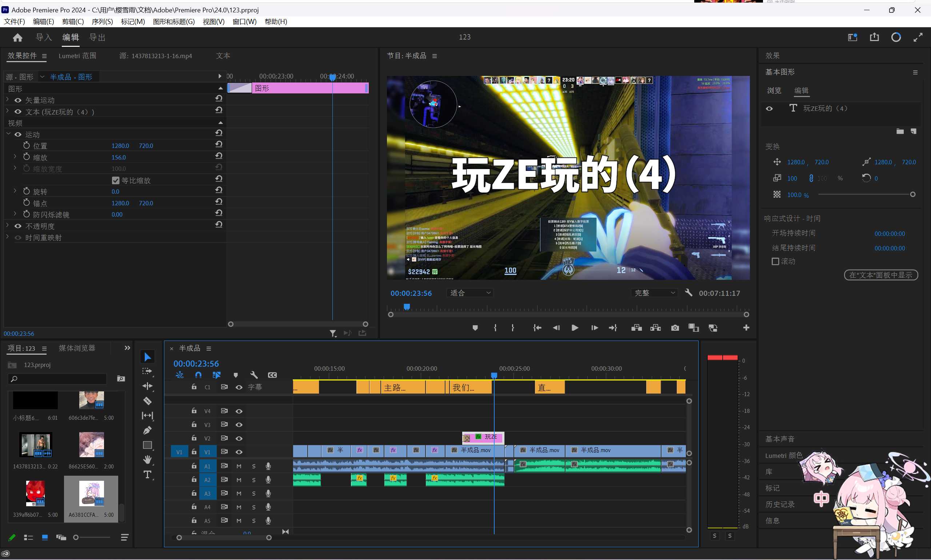Show hidden project panel tabs chevron
The width and height of the screenshot is (931, 560).
point(127,348)
